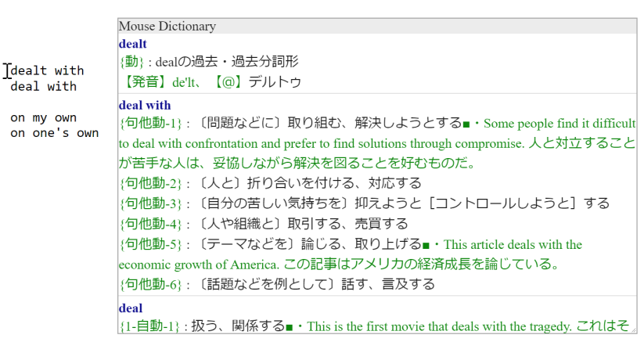Click the 'on one's own' line in the left pane
644x342 pixels.
pyautogui.click(x=54, y=133)
